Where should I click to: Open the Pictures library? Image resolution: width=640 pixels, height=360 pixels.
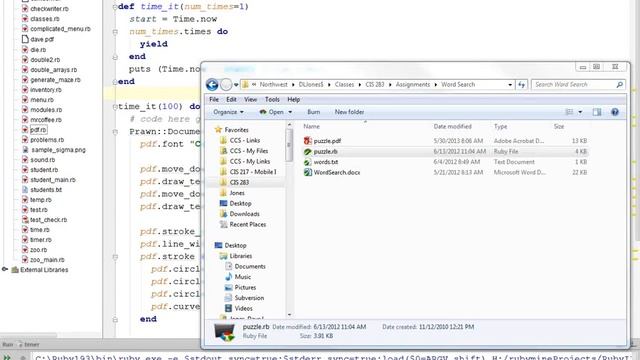(x=245, y=287)
